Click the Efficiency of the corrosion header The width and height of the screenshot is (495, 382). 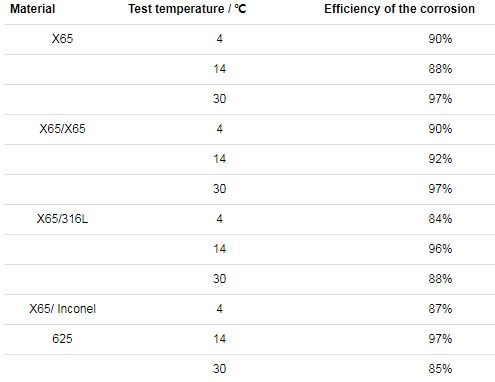pos(399,9)
